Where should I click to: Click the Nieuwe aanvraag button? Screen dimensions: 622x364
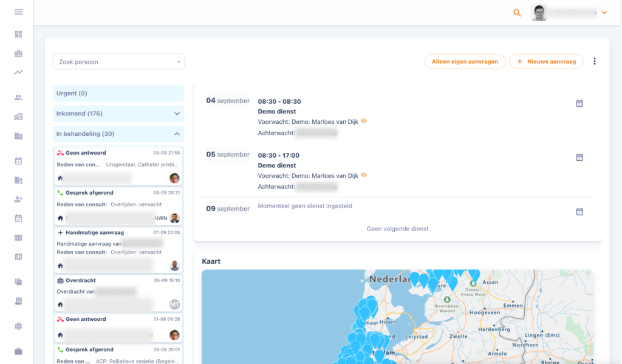(x=546, y=61)
